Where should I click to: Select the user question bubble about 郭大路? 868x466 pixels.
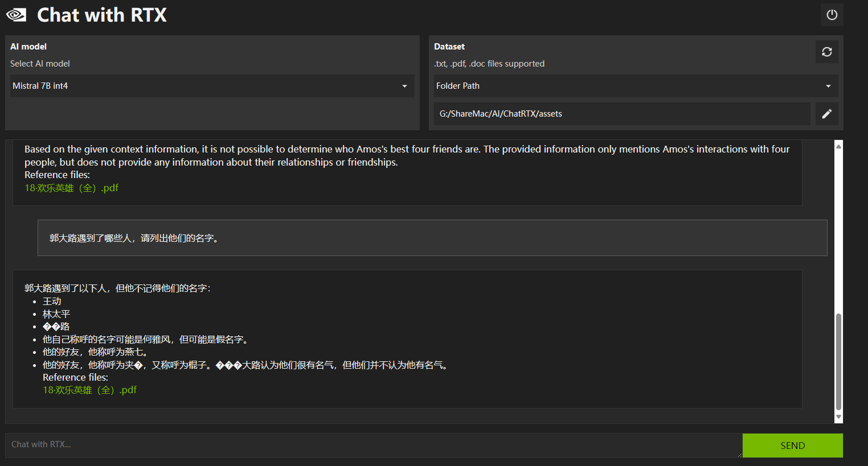(432, 238)
